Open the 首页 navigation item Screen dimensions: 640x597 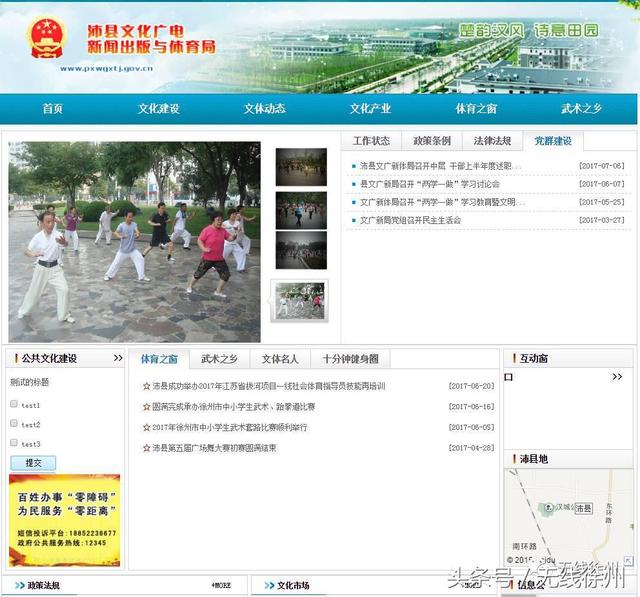[53, 109]
